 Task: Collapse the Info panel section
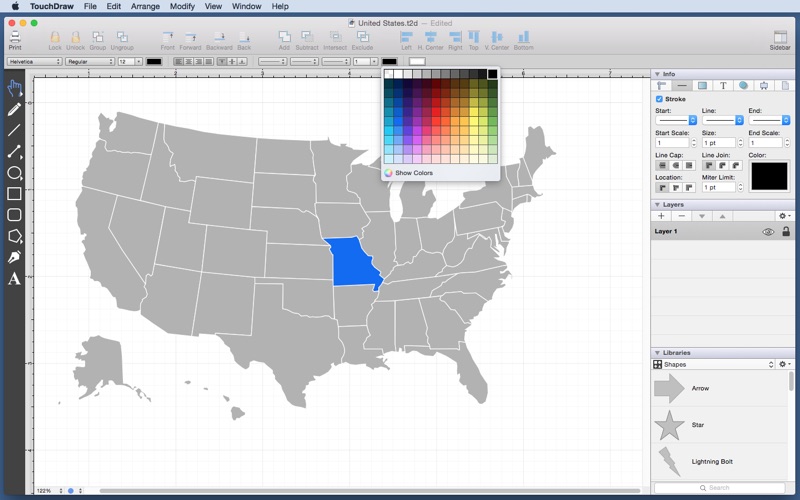658,74
